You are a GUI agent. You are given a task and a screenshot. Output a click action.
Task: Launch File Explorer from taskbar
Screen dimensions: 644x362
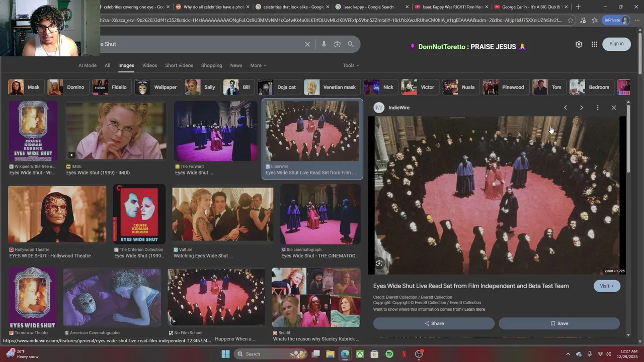click(x=331, y=354)
